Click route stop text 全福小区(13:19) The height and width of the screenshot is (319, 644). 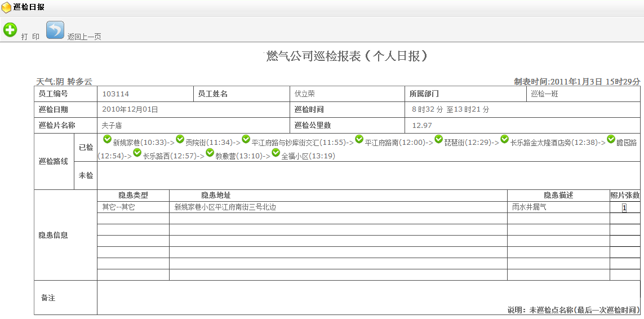[308, 156]
